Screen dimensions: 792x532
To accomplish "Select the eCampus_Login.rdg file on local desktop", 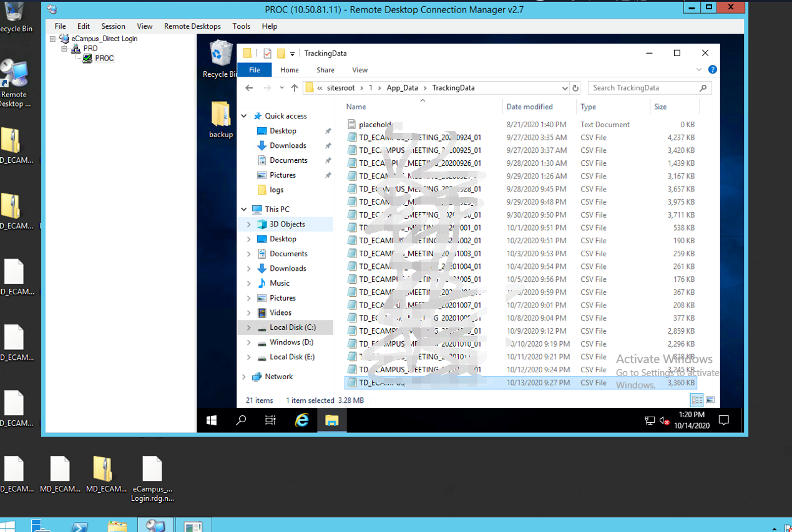I will (x=152, y=479).
